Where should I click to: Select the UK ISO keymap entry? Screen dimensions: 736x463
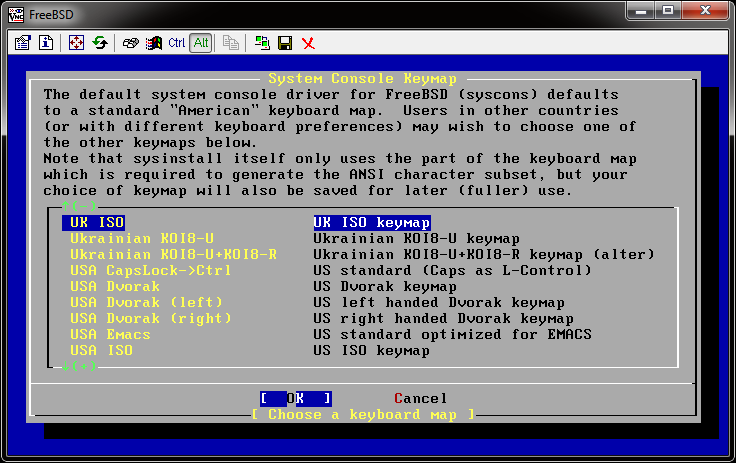click(94, 222)
